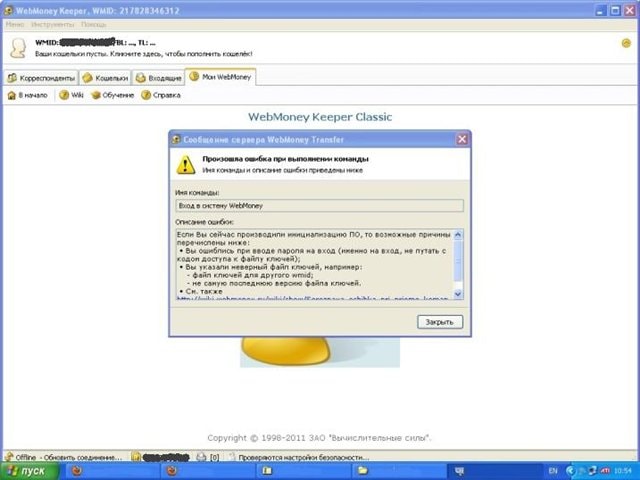
Task: Expand hidden tray icons with blue arrow
Action: coord(571,471)
